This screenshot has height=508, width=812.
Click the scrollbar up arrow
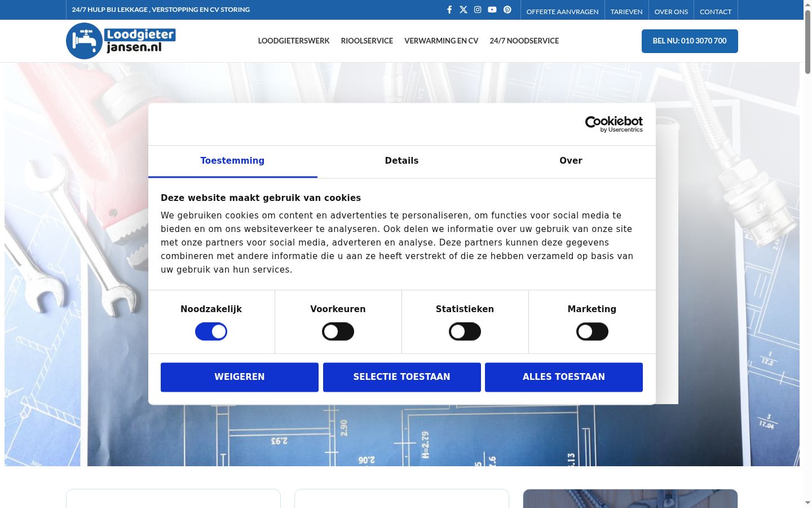click(x=807, y=5)
